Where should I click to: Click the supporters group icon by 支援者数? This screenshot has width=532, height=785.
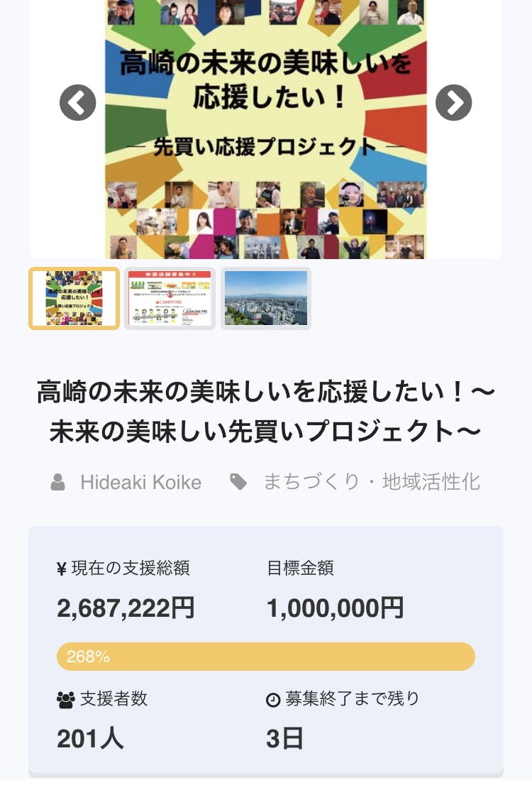coord(65,699)
